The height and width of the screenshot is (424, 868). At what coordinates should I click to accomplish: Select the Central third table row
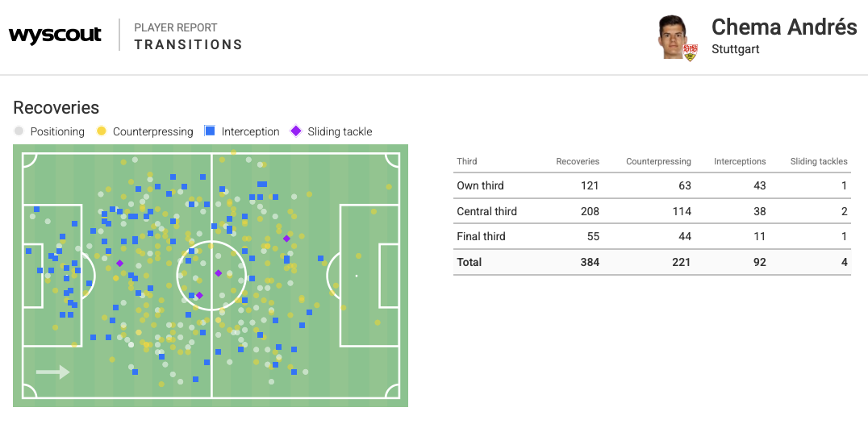[652, 211]
